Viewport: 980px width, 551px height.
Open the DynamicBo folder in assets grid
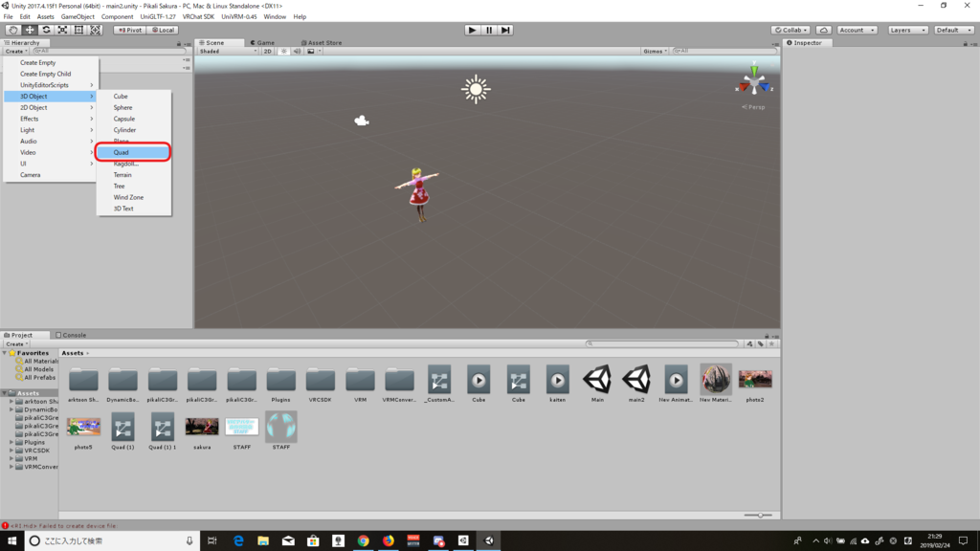point(122,384)
